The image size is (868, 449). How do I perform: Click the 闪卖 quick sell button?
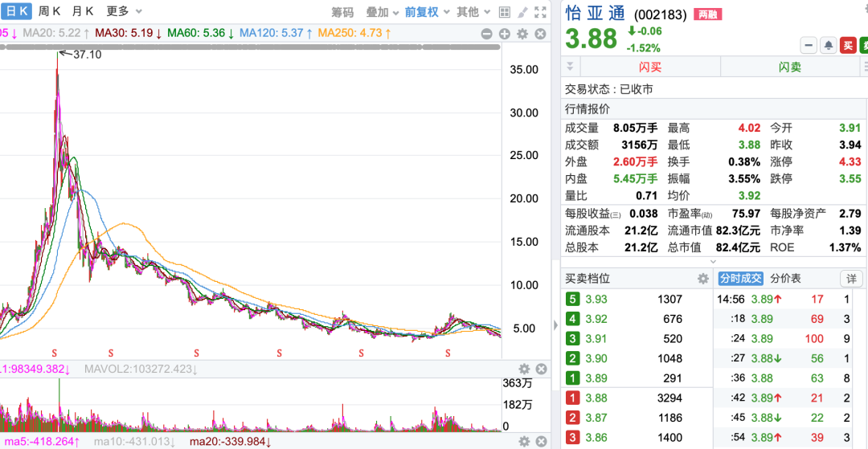[789, 67]
